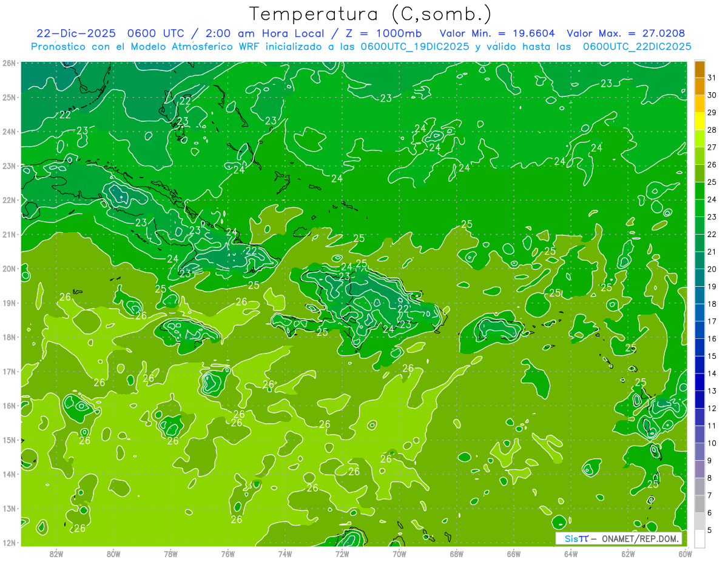The width and height of the screenshot is (728, 562).
Task: Click the yellow swatch between 28 and 29
Action: (699, 121)
